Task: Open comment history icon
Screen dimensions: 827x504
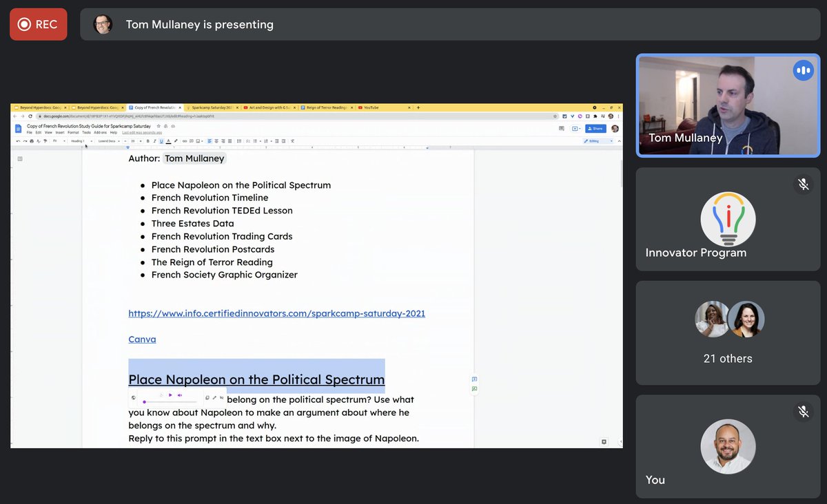Action: coord(562,129)
